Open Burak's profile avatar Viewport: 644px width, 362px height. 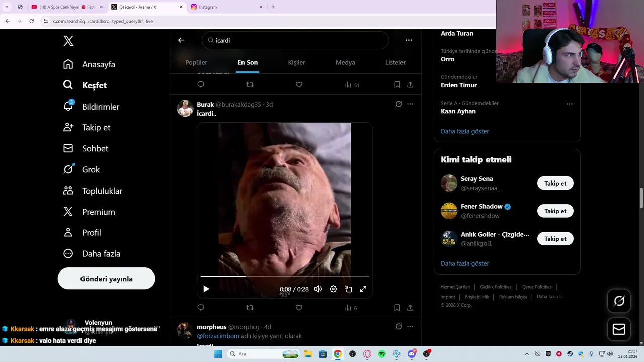(x=185, y=108)
